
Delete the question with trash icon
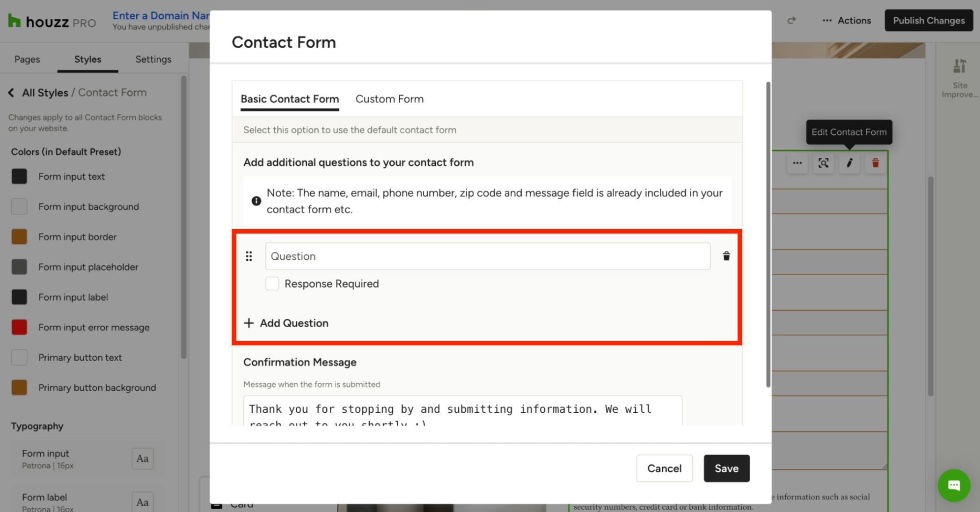[x=726, y=256]
